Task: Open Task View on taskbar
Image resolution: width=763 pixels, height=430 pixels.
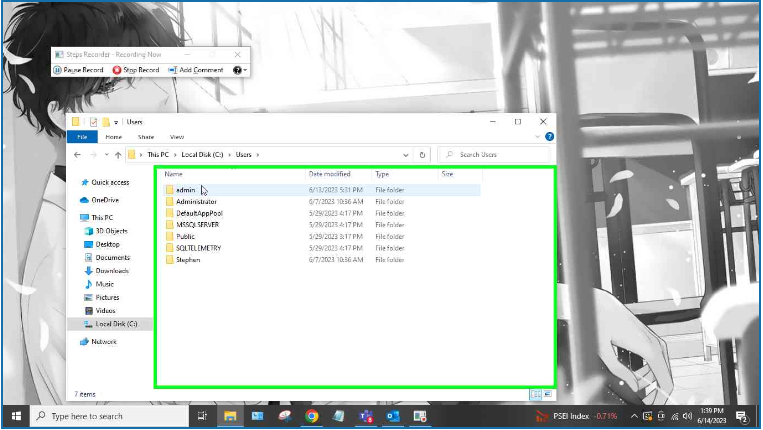Action: [x=202, y=416]
